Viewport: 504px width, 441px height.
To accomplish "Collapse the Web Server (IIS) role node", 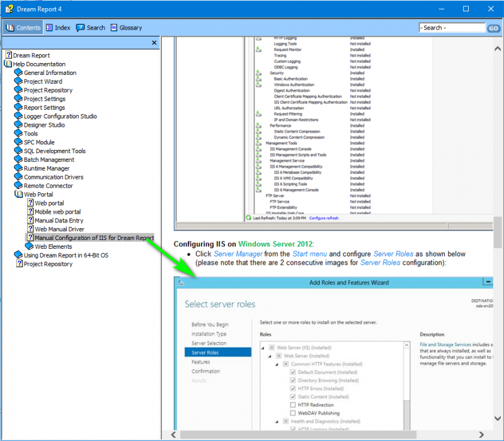I will 263,348.
